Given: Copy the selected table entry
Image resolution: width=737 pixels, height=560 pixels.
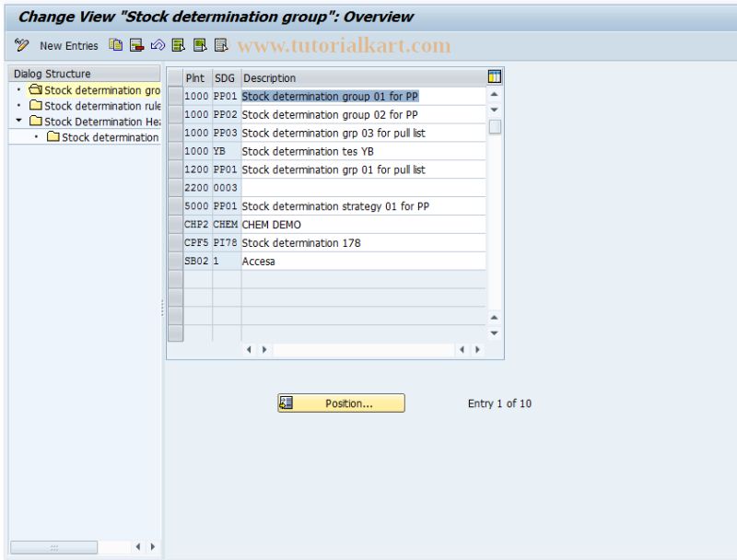Looking at the screenshot, I should pos(115,45).
